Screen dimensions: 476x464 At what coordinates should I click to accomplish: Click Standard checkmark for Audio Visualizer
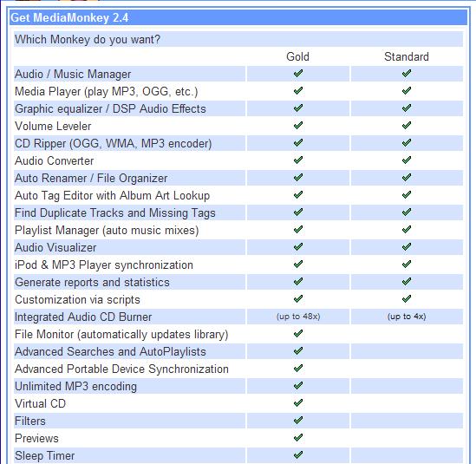click(407, 246)
